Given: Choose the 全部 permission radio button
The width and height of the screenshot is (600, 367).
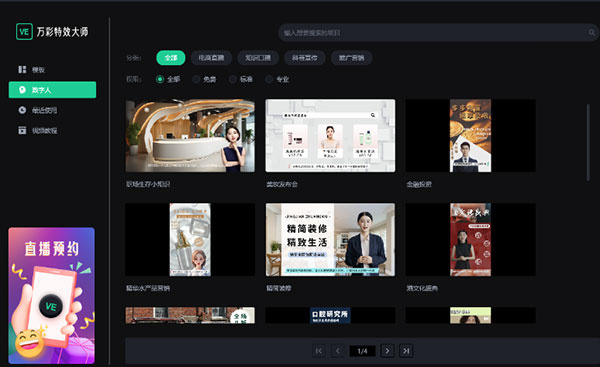Looking at the screenshot, I should pos(160,79).
